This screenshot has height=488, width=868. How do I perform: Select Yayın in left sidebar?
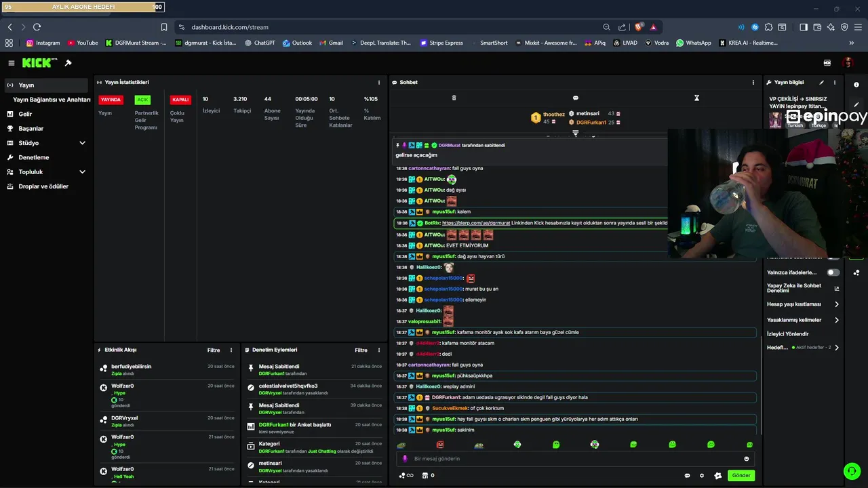[46, 85]
